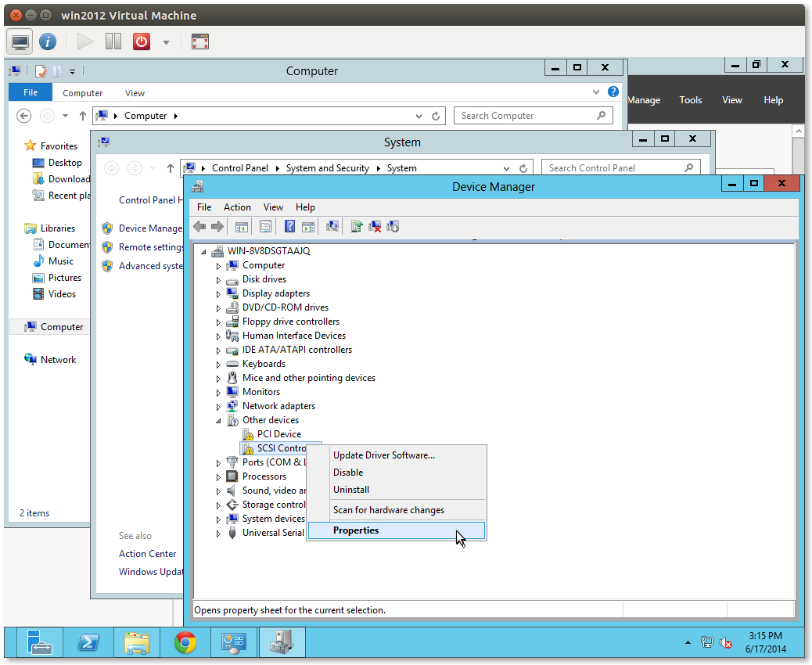Click Disable device toolbar icon
812x665 pixels.
click(x=393, y=227)
